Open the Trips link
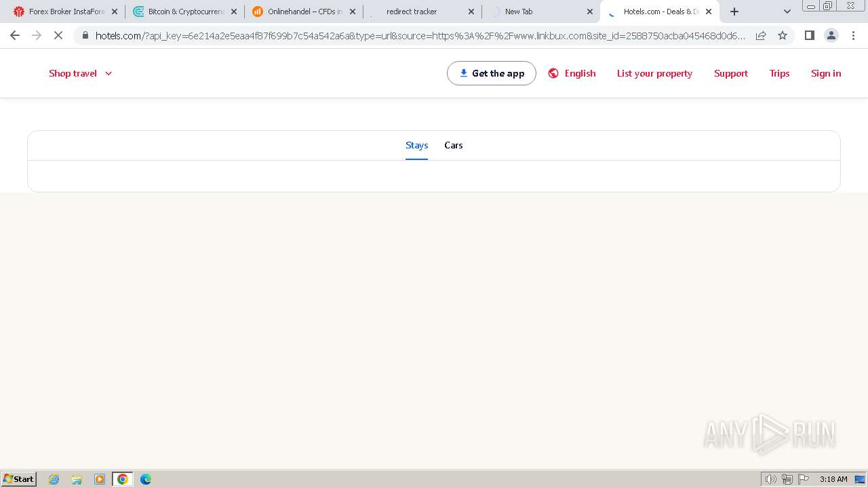The width and height of the screenshot is (868, 488). [x=779, y=73]
